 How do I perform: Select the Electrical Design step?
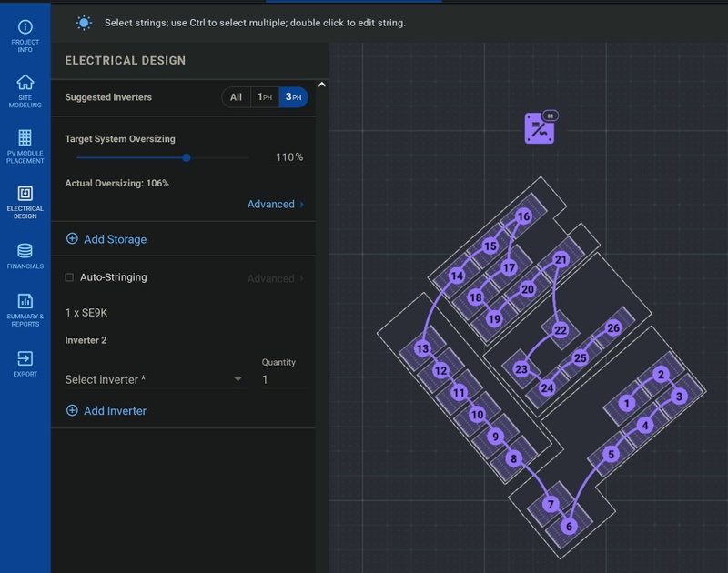point(25,202)
